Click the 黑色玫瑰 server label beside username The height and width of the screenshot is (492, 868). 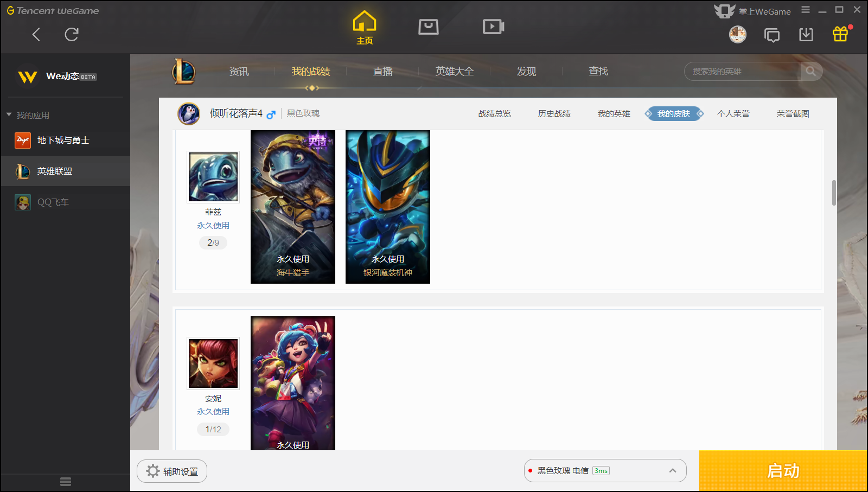(303, 113)
